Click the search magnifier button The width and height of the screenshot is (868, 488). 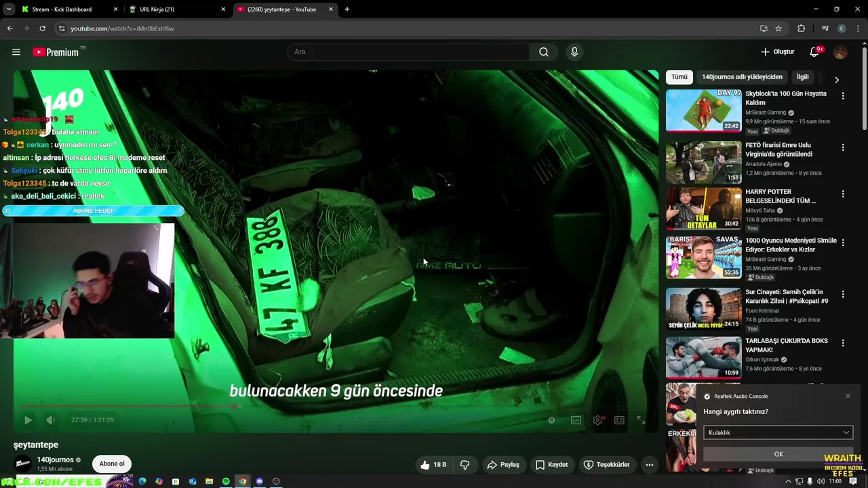[544, 52]
